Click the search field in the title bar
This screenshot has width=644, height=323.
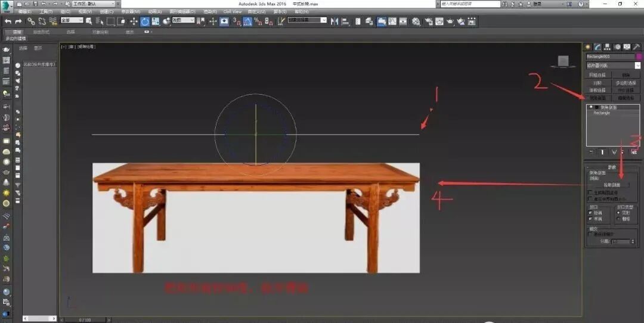point(470,4)
